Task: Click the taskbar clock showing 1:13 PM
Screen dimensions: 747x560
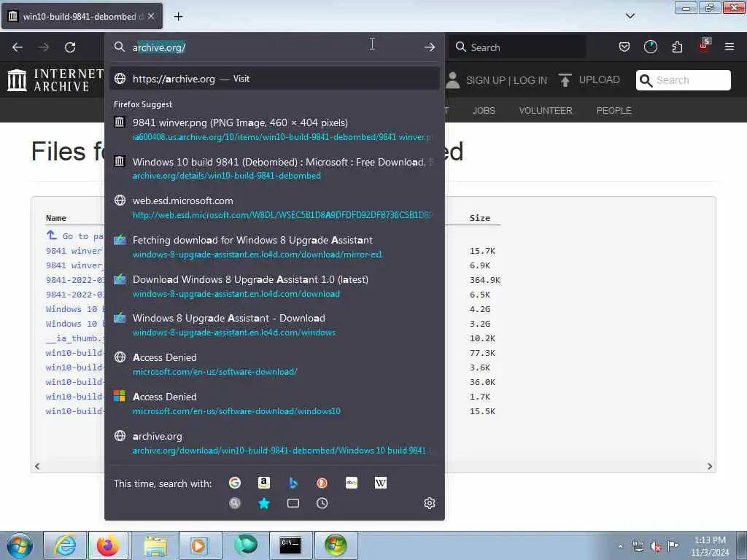Action: (x=710, y=546)
